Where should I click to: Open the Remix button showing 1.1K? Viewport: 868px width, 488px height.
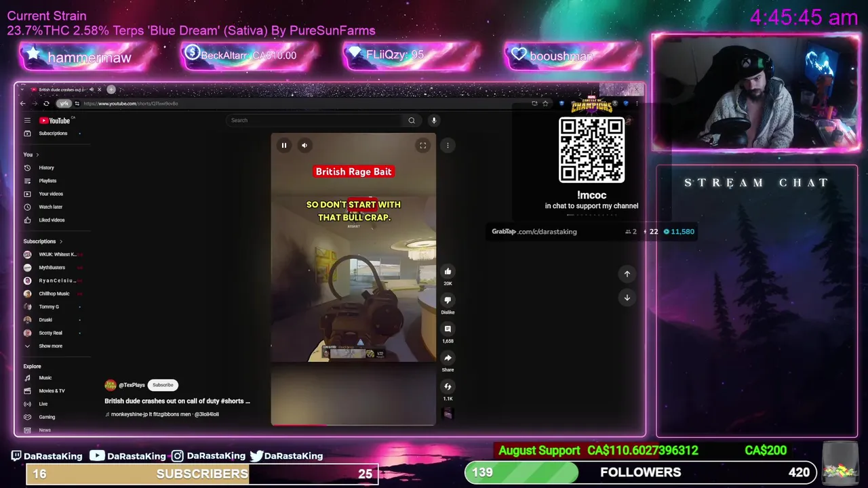(448, 386)
